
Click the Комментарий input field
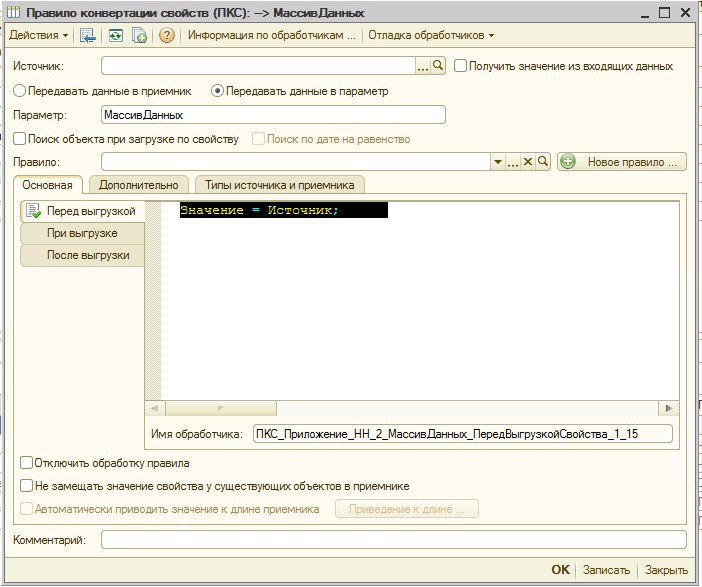coord(394,540)
